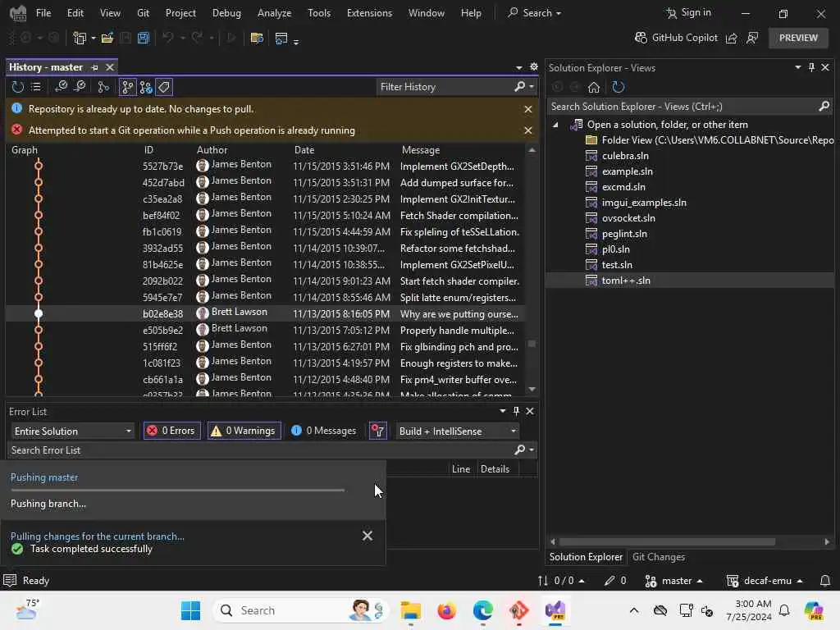840x630 pixels.
Task: Click the list view icon in History toolbar
Action: (x=36, y=87)
